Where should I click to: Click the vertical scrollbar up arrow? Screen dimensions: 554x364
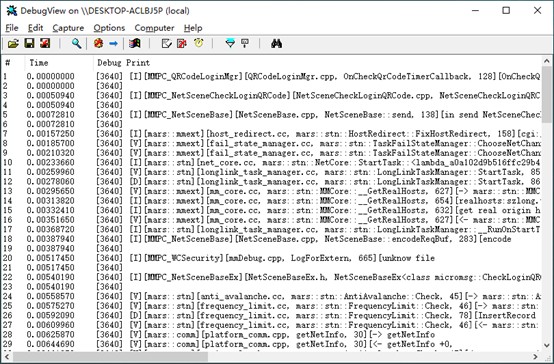tap(547, 61)
